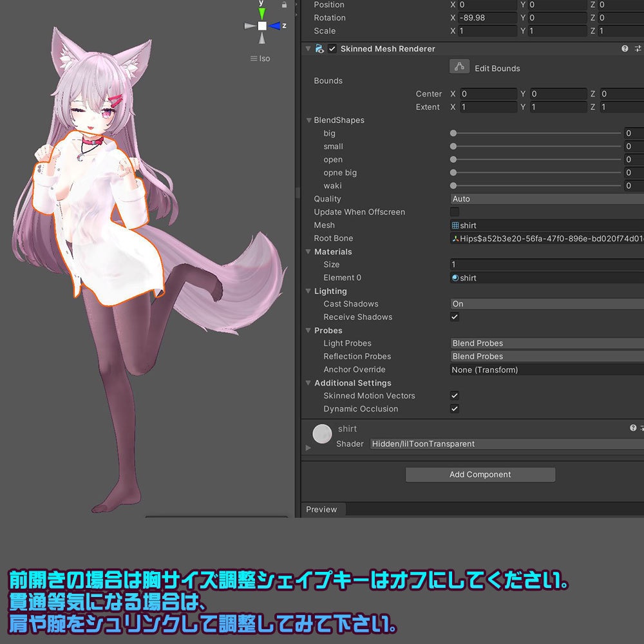Image resolution: width=644 pixels, height=644 pixels.
Task: Open the Reflection Probes dropdown
Action: pos(547,357)
